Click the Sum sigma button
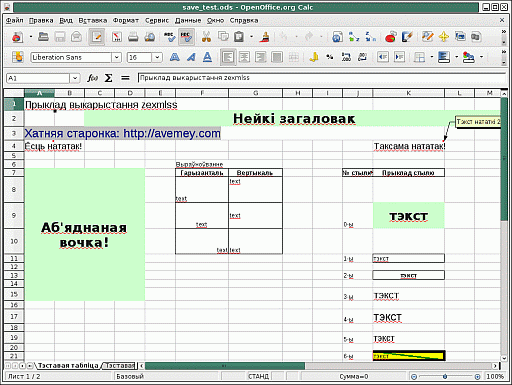 click(x=108, y=78)
